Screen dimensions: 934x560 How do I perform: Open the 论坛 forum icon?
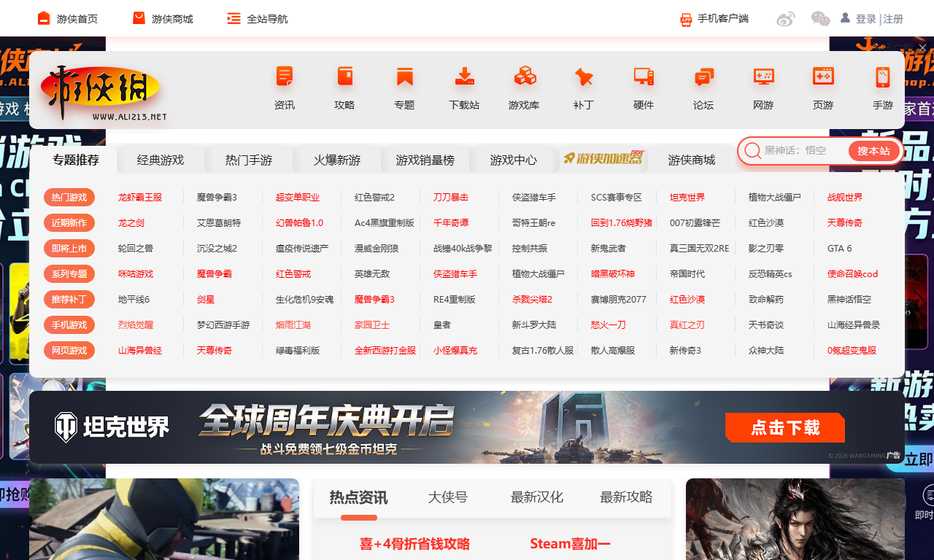(703, 77)
